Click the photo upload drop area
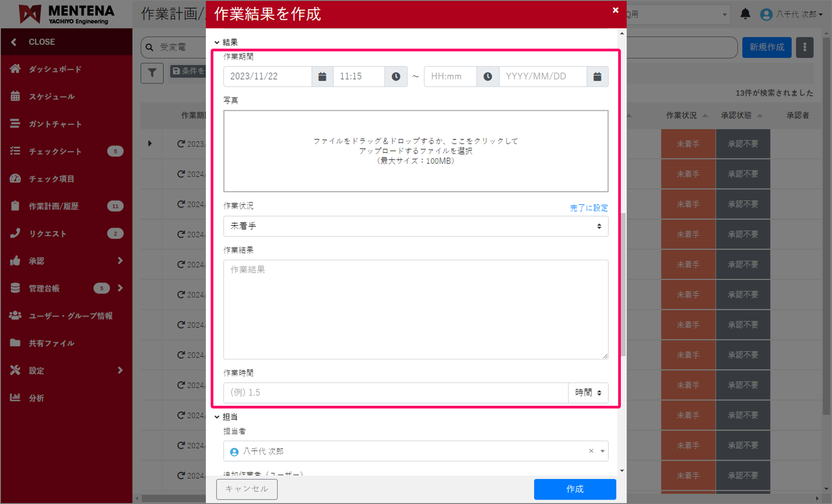832x504 pixels. click(416, 151)
